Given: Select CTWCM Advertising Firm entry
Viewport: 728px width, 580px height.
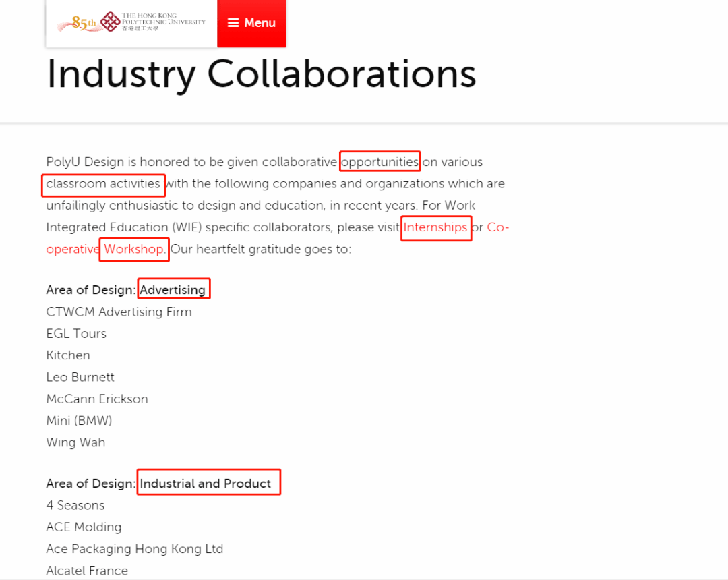Looking at the screenshot, I should (119, 312).
